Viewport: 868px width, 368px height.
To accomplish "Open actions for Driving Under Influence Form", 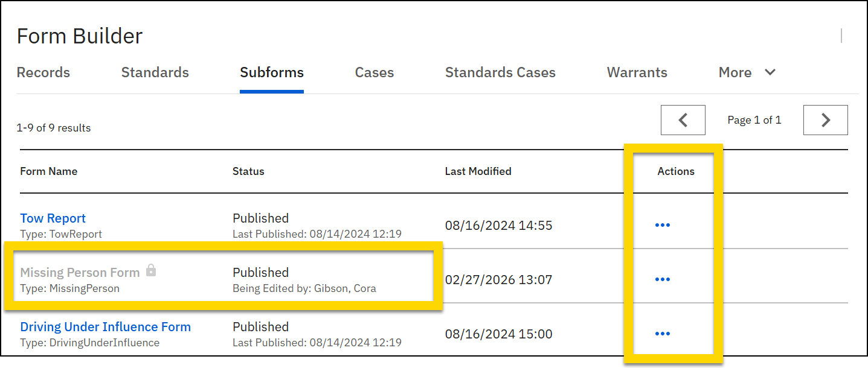I will point(663,333).
